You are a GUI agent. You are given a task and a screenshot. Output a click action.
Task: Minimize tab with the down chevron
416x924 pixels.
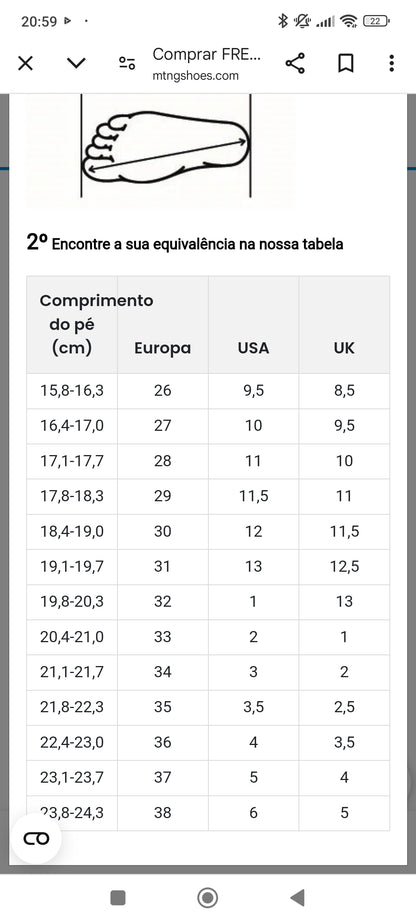coord(76,63)
